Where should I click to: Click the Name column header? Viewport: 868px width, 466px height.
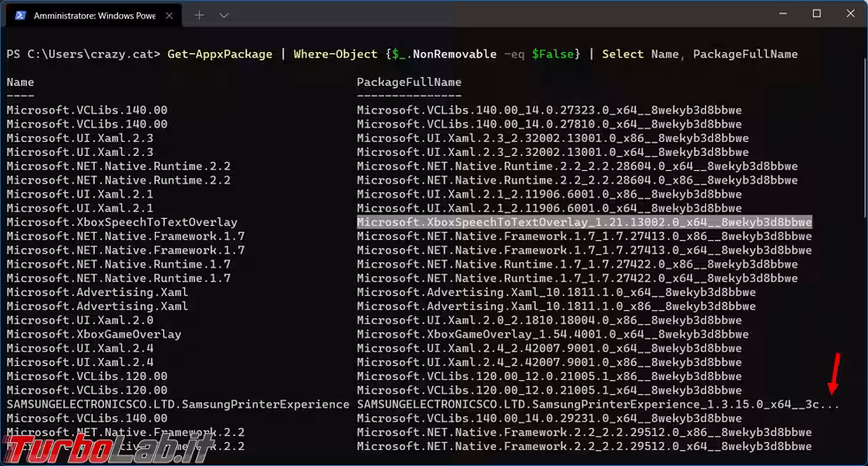pyautogui.click(x=20, y=82)
